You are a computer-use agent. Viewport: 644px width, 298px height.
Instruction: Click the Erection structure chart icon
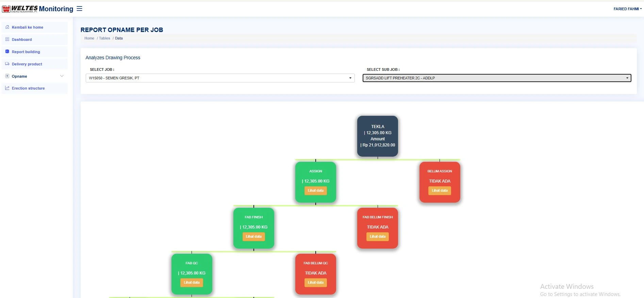[7, 88]
